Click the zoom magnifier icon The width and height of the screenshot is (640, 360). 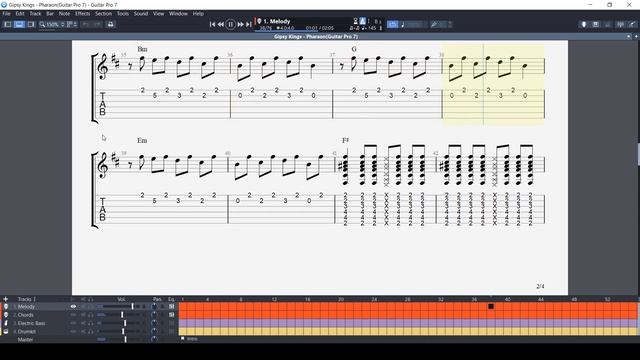pyautogui.click(x=42, y=24)
